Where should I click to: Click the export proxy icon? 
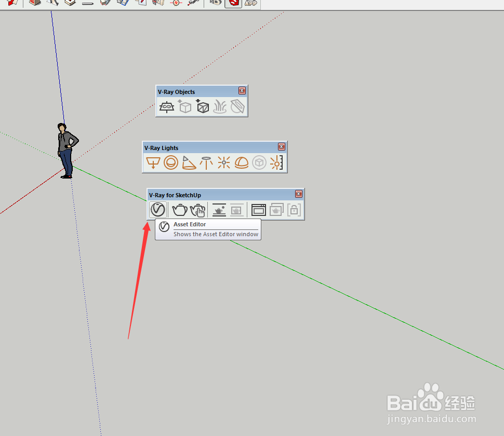185,106
